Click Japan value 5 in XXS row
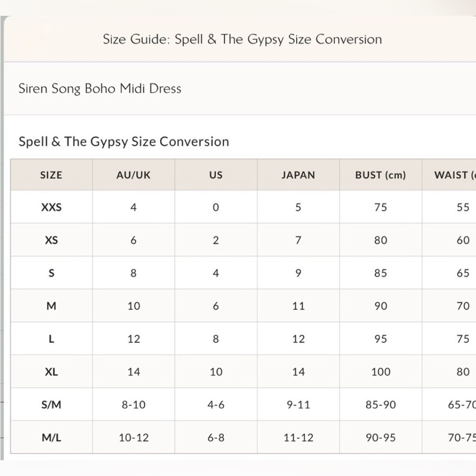This screenshot has width=476, height=476. (298, 208)
